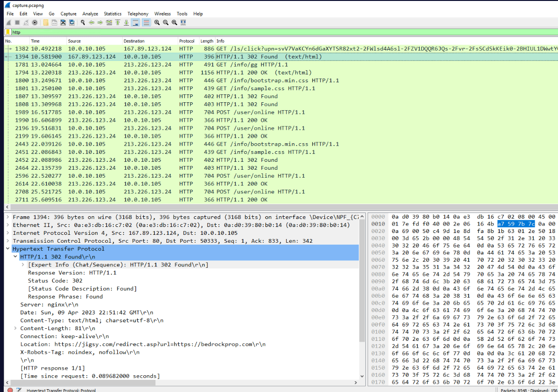
Task: Expand the Ethernet II tree node
Action: pyautogui.click(x=8, y=225)
